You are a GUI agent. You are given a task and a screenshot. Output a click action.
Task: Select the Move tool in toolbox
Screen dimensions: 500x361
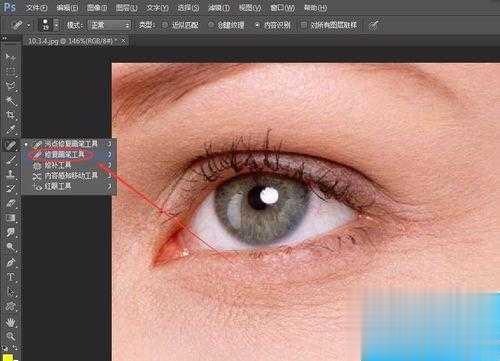10,56
